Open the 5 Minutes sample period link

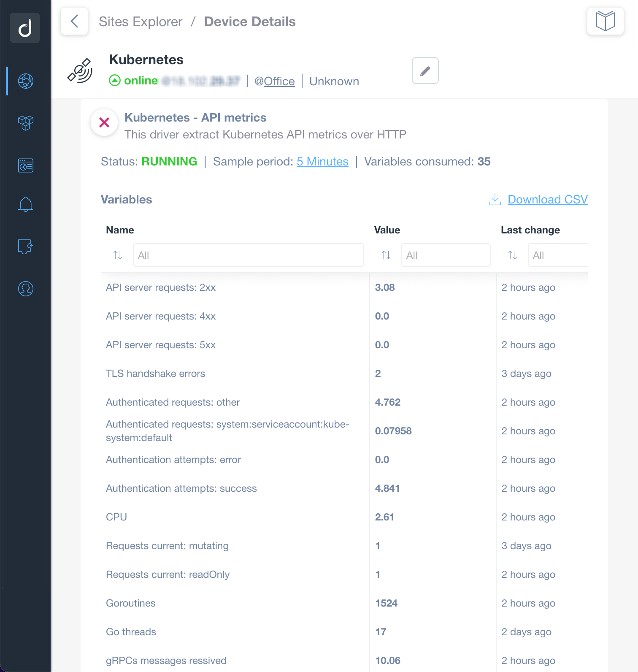coord(322,162)
